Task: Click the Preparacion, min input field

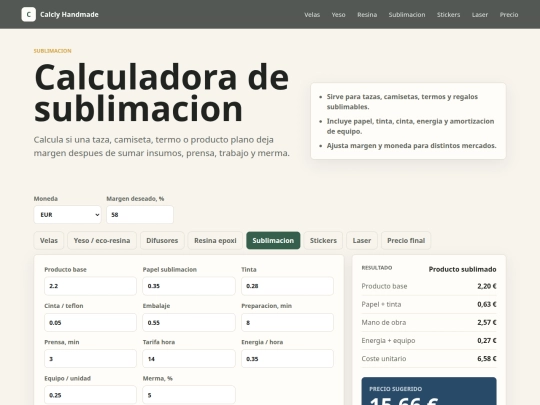Action: point(287,322)
